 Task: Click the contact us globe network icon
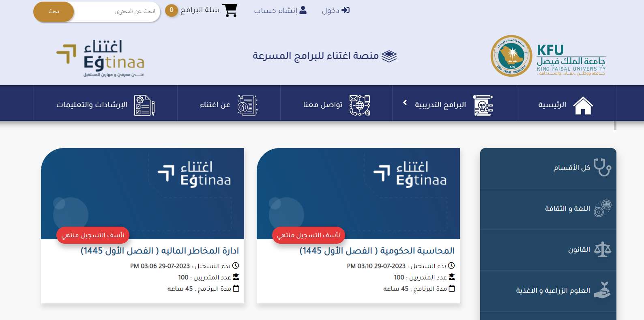360,105
